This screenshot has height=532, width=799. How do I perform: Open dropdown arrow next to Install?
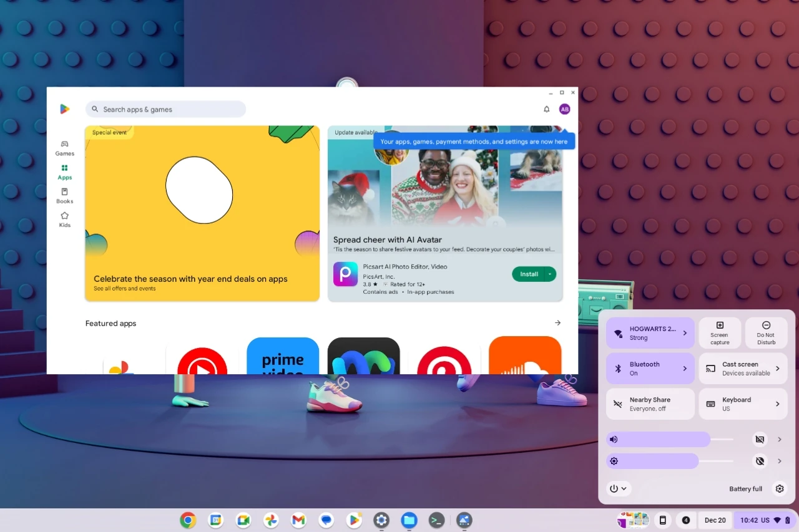coord(550,274)
